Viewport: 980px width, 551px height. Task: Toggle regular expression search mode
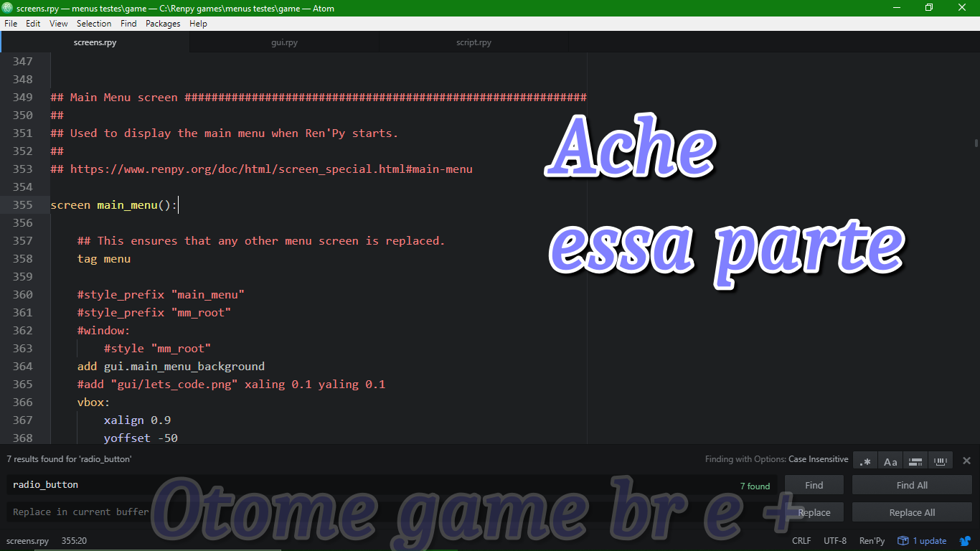(x=864, y=460)
